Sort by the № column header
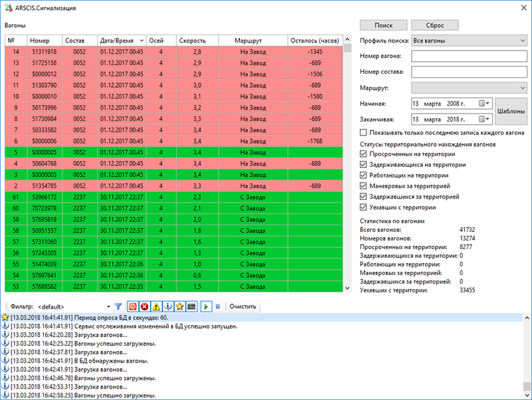This screenshot has width=532, height=400. pos(16,41)
